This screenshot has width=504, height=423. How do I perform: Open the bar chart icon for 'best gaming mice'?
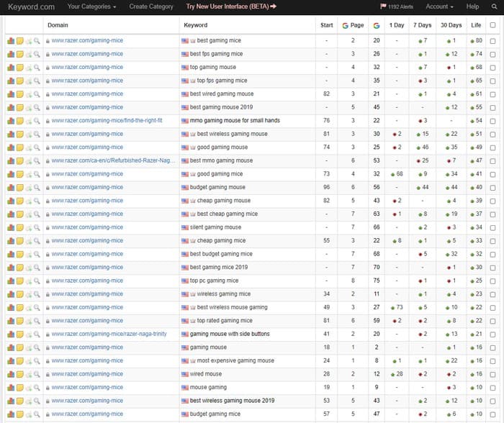(11, 40)
